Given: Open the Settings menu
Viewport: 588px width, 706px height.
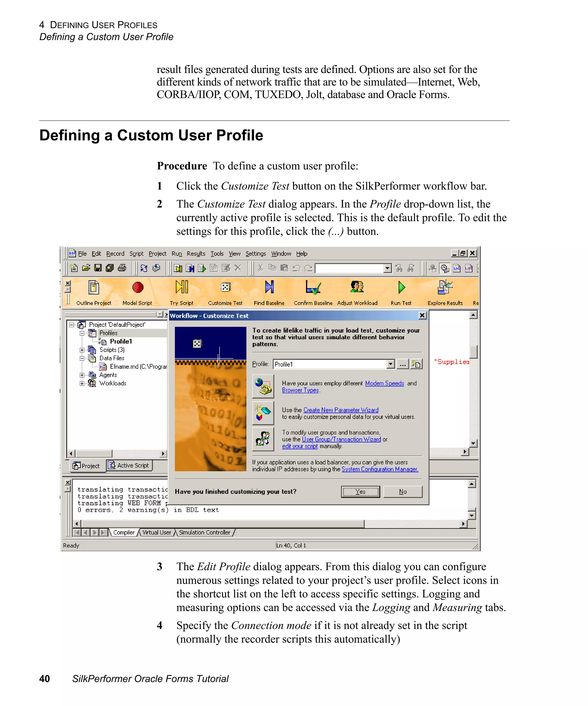Looking at the screenshot, I should click(x=255, y=254).
